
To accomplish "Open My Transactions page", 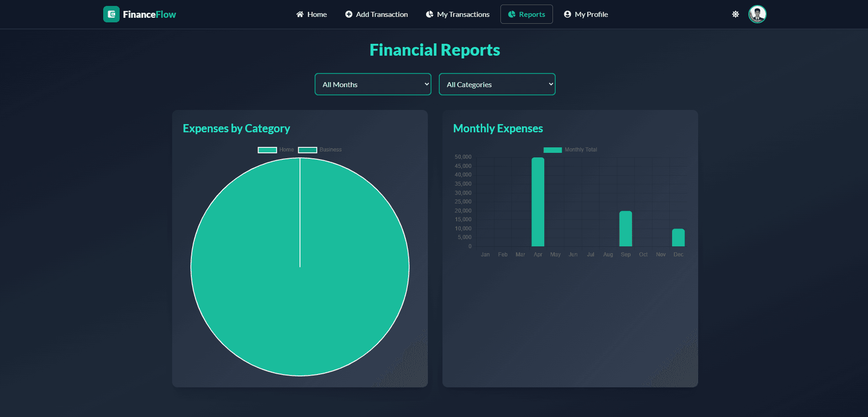I will (458, 14).
